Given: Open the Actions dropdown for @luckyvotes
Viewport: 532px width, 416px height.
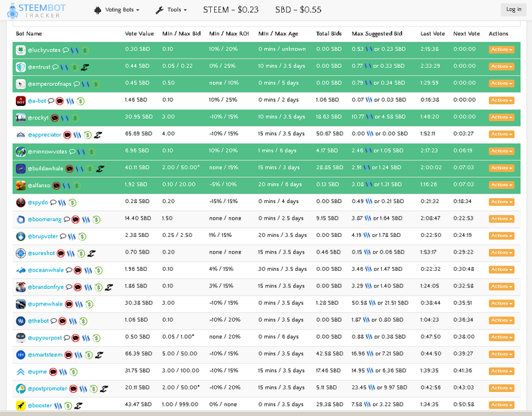Looking at the screenshot, I should click(x=501, y=49).
